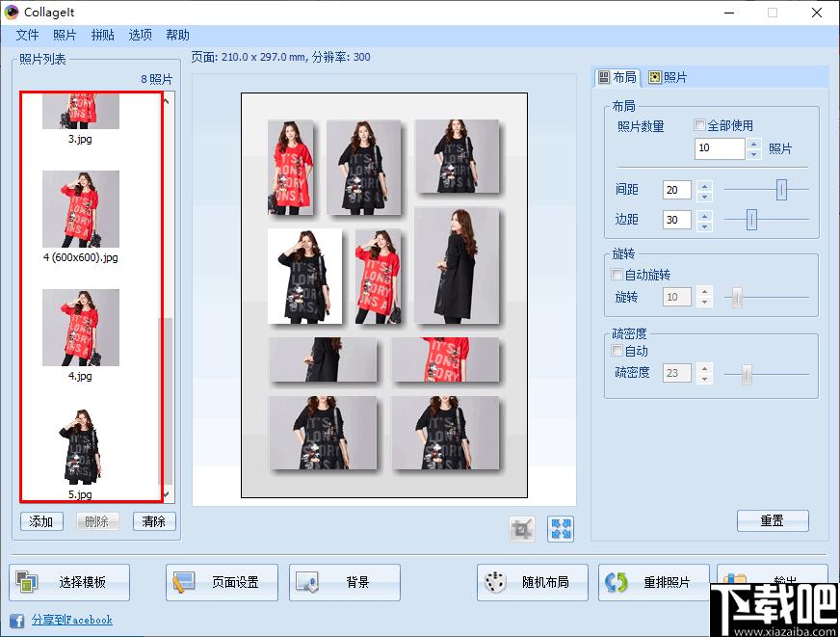840x637 pixels.
Task: Click the photo count input field
Action: (x=720, y=148)
